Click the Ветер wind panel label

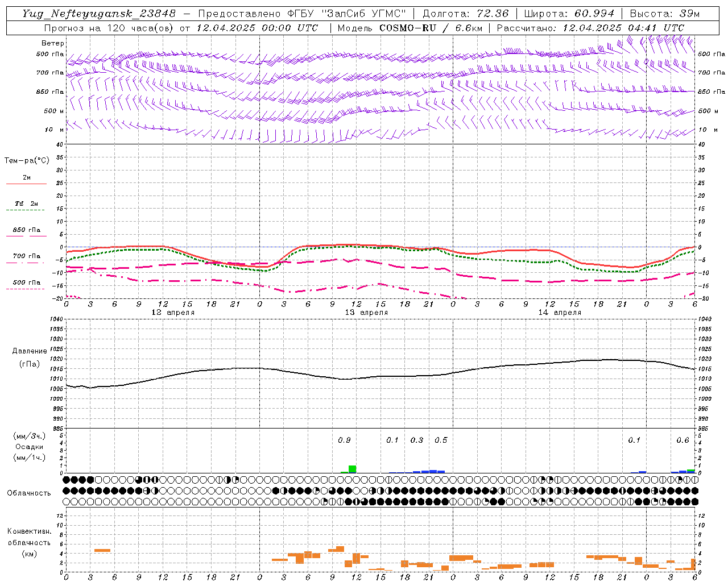(x=53, y=43)
